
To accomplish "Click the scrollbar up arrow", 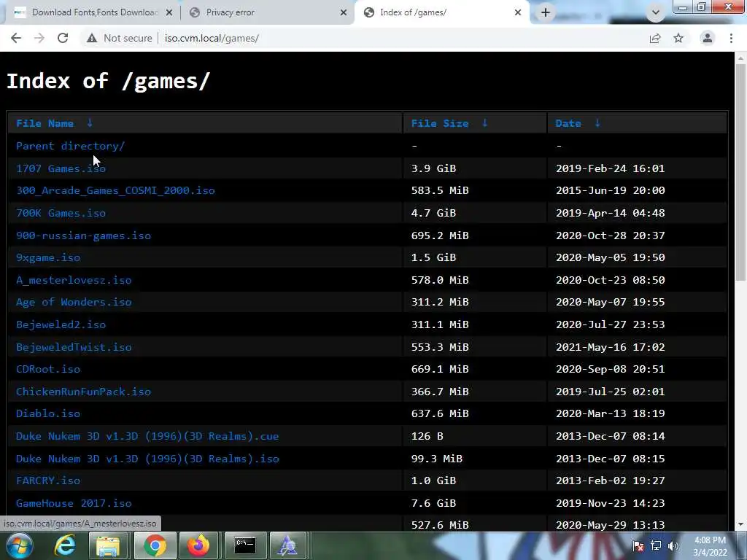I will 741,58.
